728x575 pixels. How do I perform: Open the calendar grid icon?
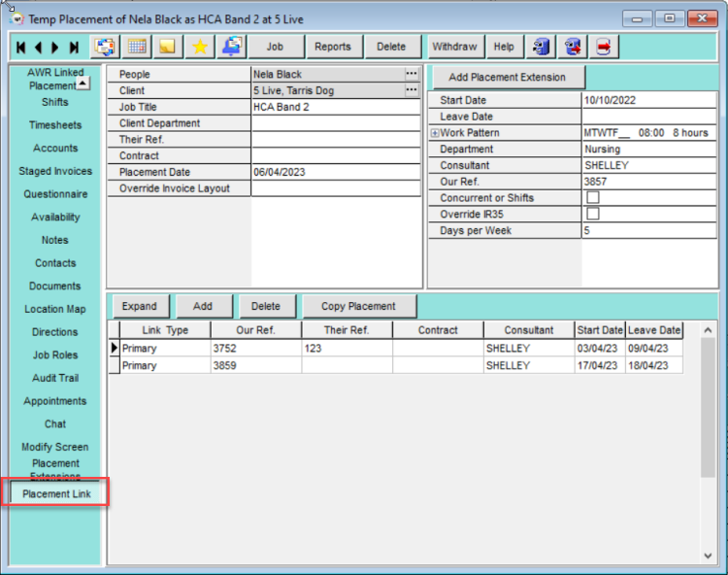(x=137, y=47)
